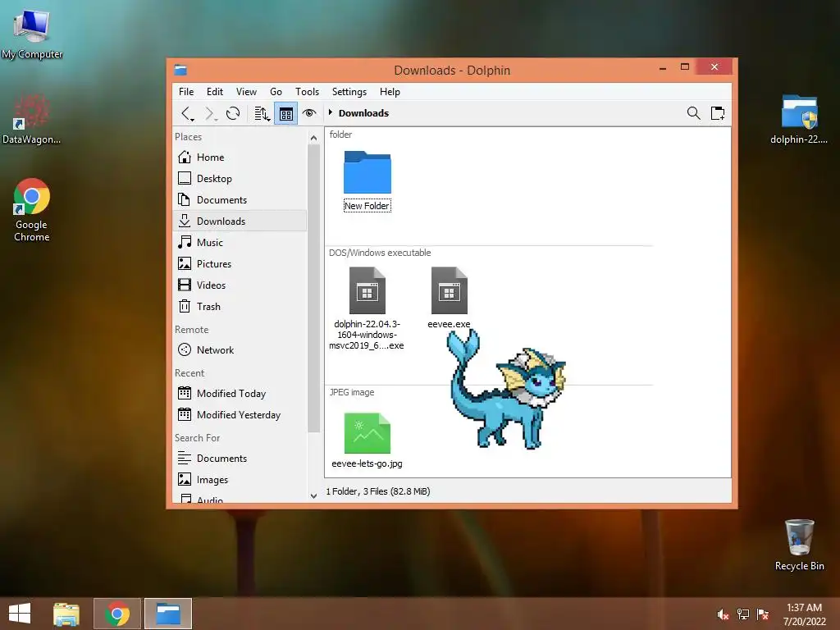Click the new tab icon in the toolbar
This screenshot has height=630, width=840.
click(x=718, y=113)
